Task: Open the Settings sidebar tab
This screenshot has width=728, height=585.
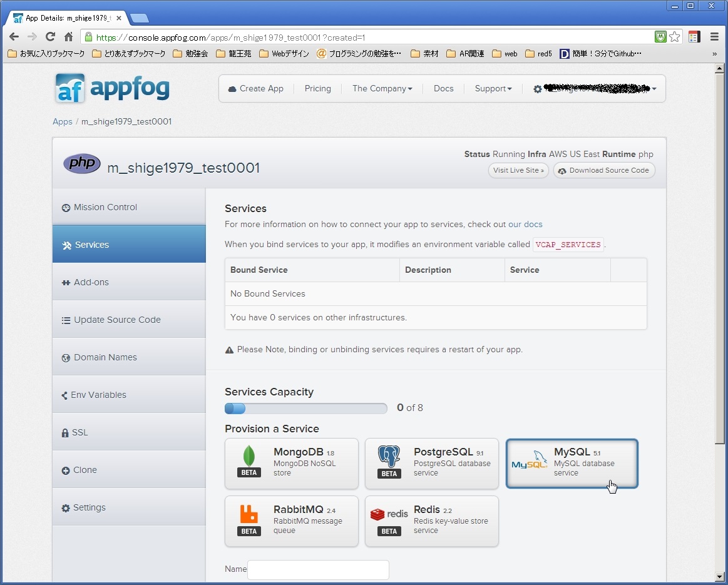Action: point(129,507)
